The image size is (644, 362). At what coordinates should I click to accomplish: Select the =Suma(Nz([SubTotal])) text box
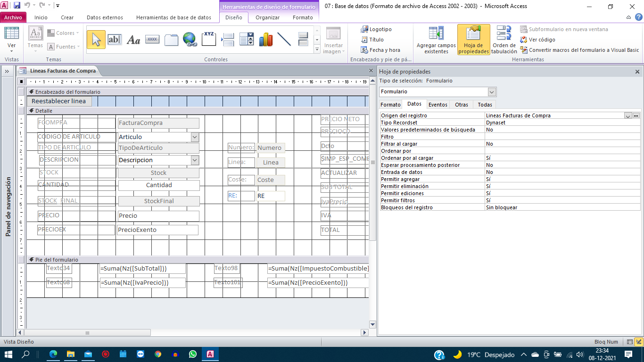(x=142, y=269)
